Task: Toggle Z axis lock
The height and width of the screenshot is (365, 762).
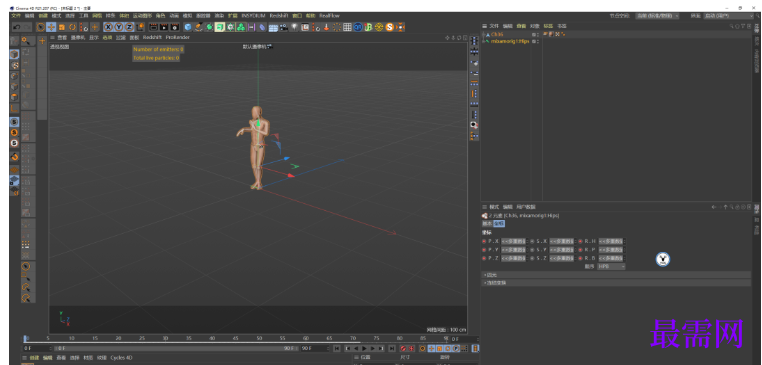Action: 130,27
